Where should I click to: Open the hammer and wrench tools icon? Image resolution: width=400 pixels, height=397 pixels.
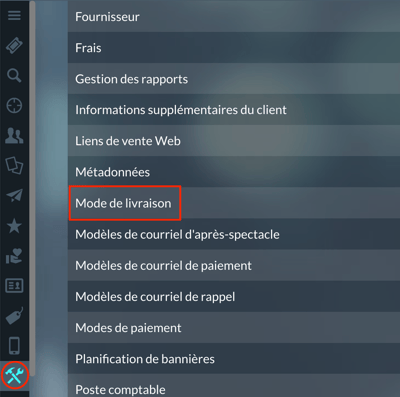click(x=14, y=376)
